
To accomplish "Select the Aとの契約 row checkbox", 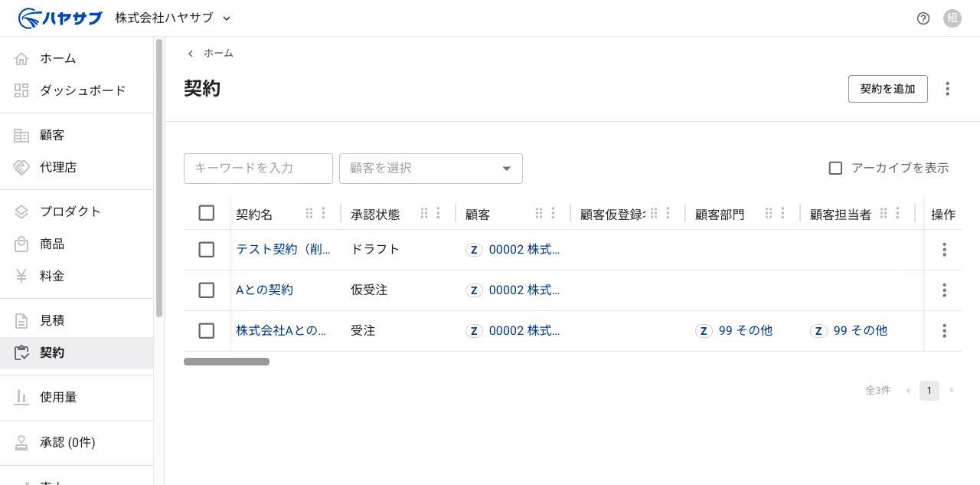I will click(207, 290).
